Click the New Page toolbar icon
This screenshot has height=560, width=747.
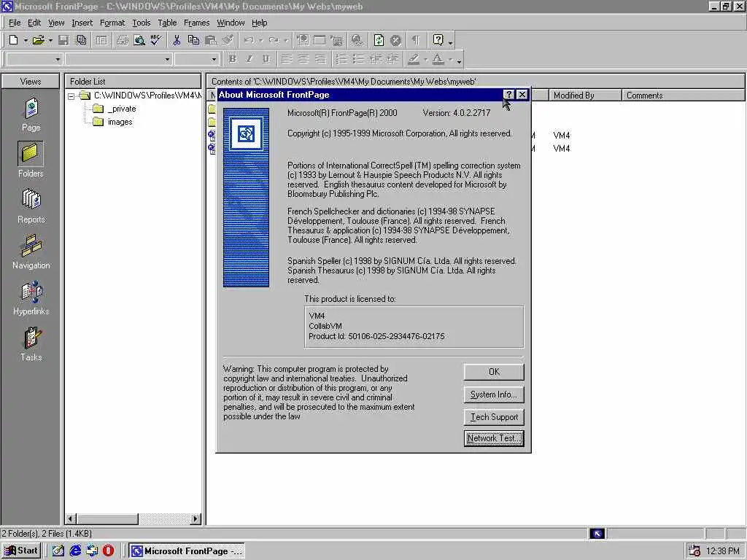(13, 41)
